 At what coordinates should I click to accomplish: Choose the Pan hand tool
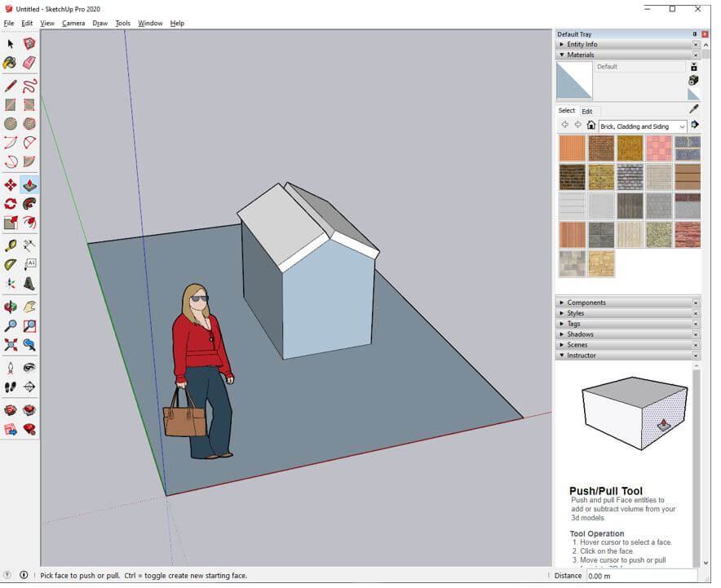click(x=29, y=307)
